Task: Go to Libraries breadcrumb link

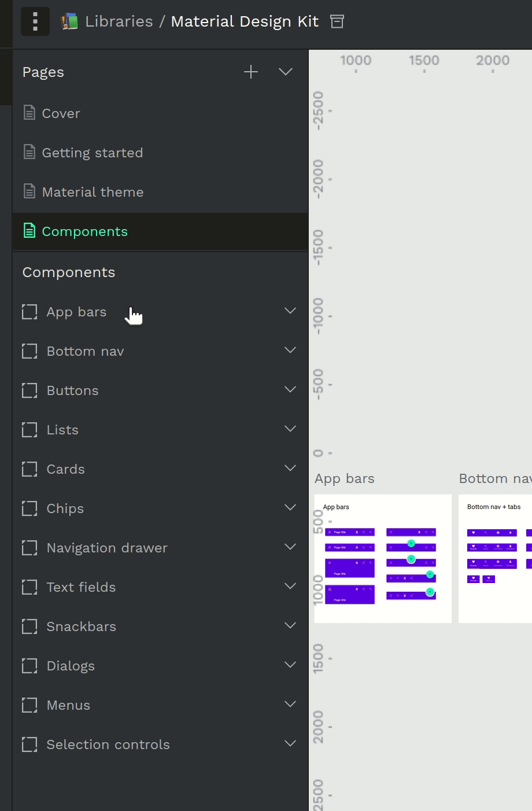Action: click(119, 21)
